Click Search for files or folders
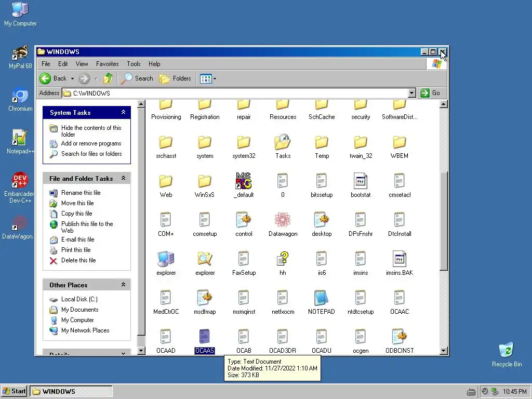 click(x=91, y=154)
